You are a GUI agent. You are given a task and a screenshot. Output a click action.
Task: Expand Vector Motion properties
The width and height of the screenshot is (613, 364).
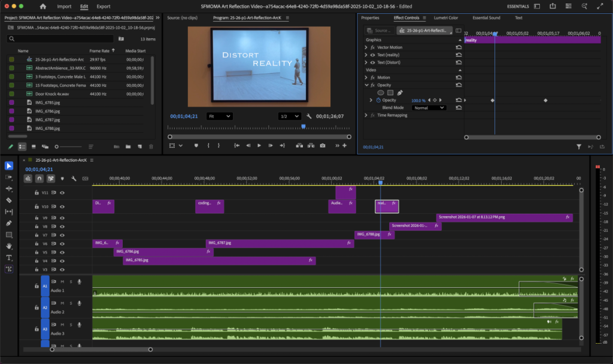pyautogui.click(x=366, y=47)
